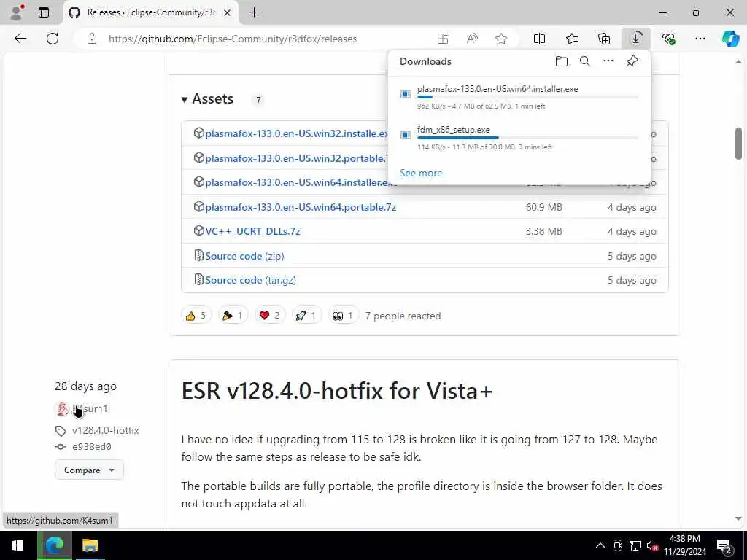Screen dimensions: 747x560
Task: Open the app available icon in address bar
Action: pyautogui.click(x=443, y=39)
